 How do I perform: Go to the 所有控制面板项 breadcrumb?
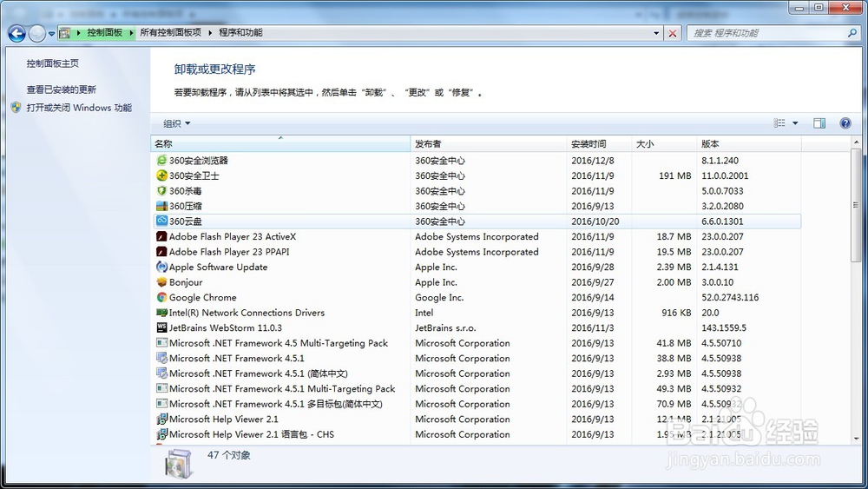tap(170, 33)
